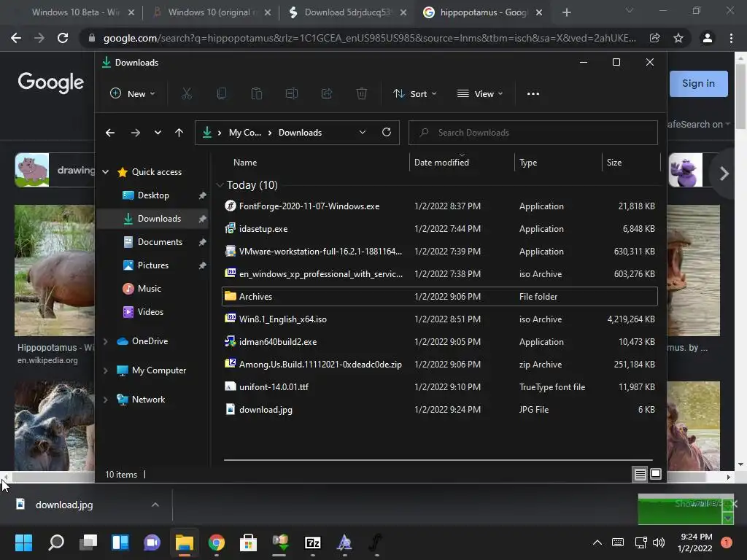Screen dimensions: 747x560
Task: Click the Sign in button on Google
Action: click(698, 84)
